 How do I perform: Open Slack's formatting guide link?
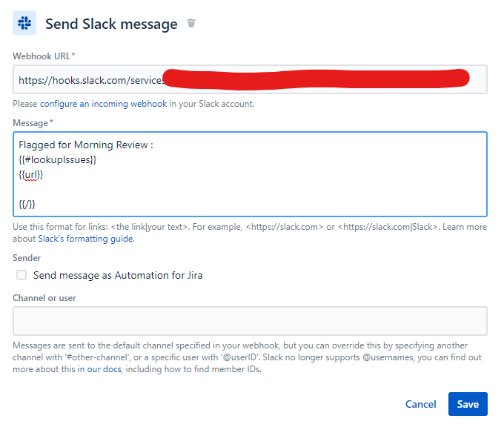85,239
